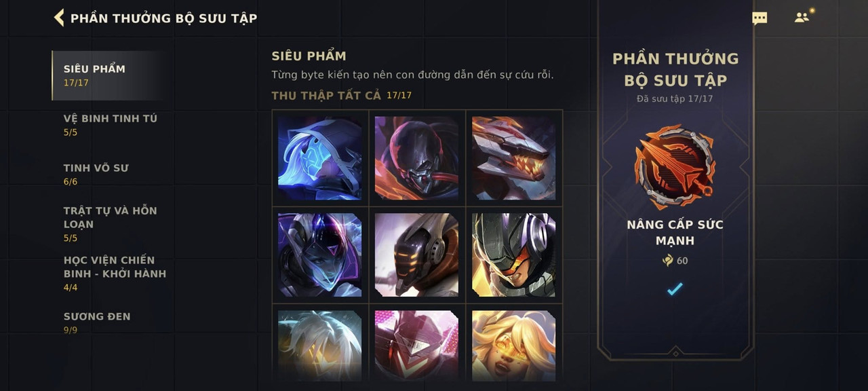The image size is (868, 391).
Task: Select the red-black masked skin icon
Action: [417, 158]
